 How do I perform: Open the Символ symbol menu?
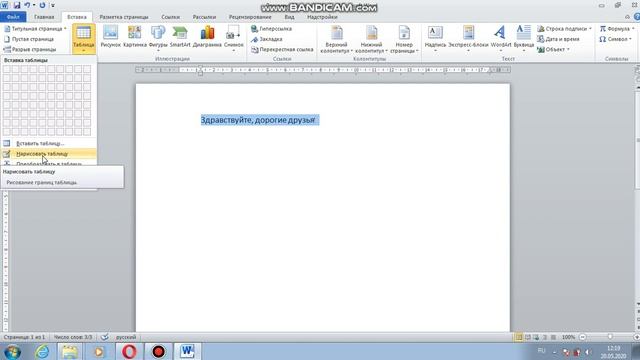[616, 39]
